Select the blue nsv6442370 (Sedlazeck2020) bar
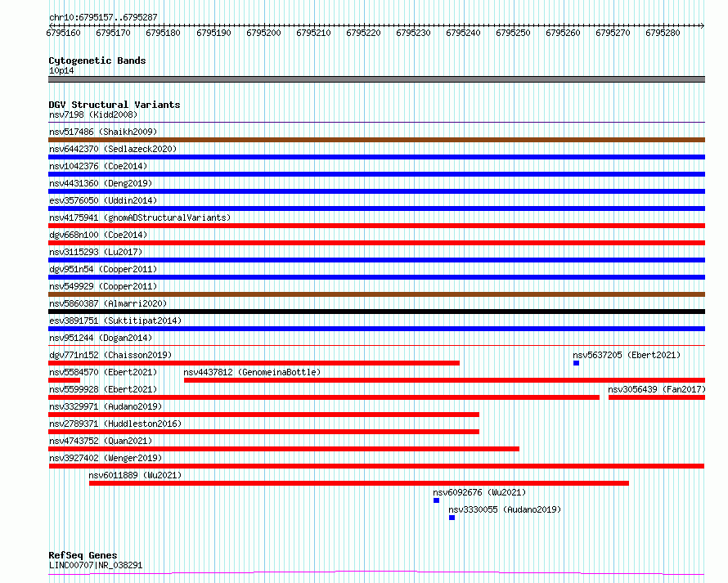 coord(376,157)
